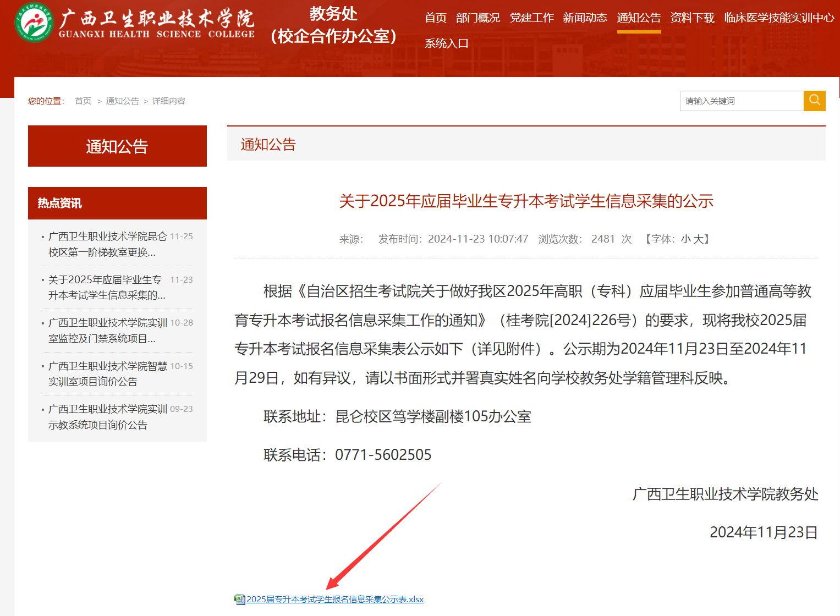This screenshot has width=840, height=616.
Task: Click the college logo emblem
Action: tap(34, 23)
